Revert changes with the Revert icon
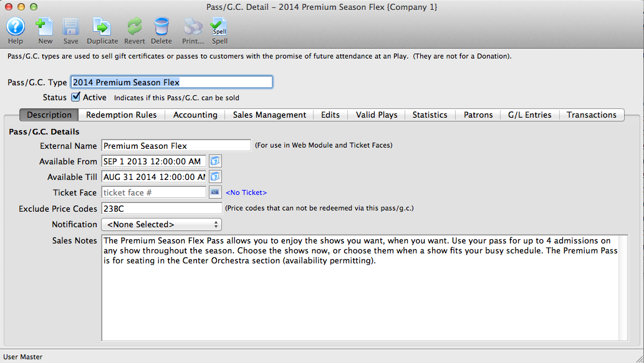 (134, 27)
